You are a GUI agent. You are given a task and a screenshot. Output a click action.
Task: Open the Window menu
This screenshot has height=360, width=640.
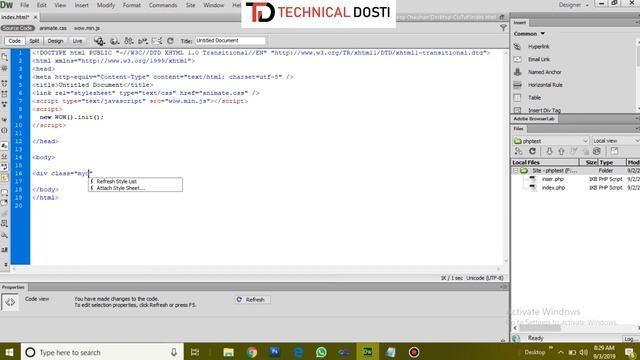pos(213,5)
